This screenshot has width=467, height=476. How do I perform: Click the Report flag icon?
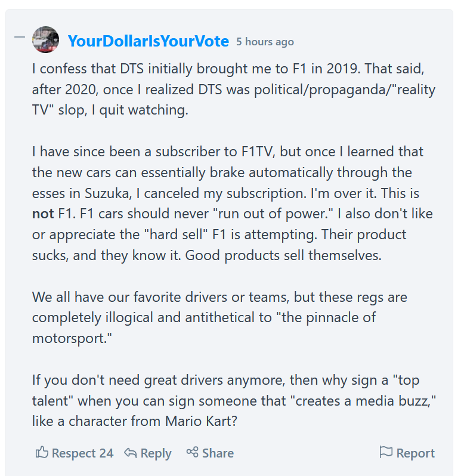point(386,453)
